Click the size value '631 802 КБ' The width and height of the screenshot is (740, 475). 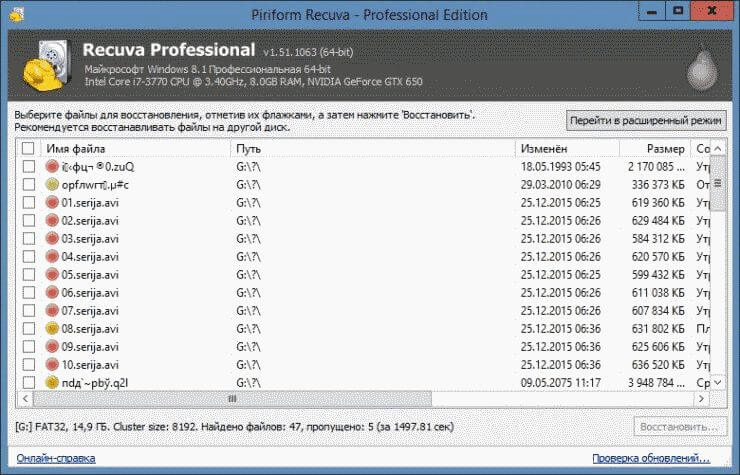pos(658,329)
